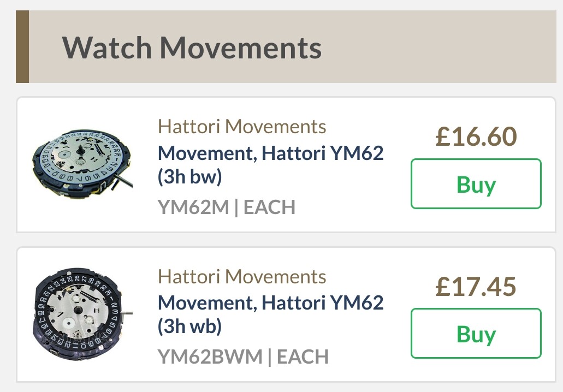Select the YM62M | EACH product code
The height and width of the screenshot is (392, 563).
(227, 207)
